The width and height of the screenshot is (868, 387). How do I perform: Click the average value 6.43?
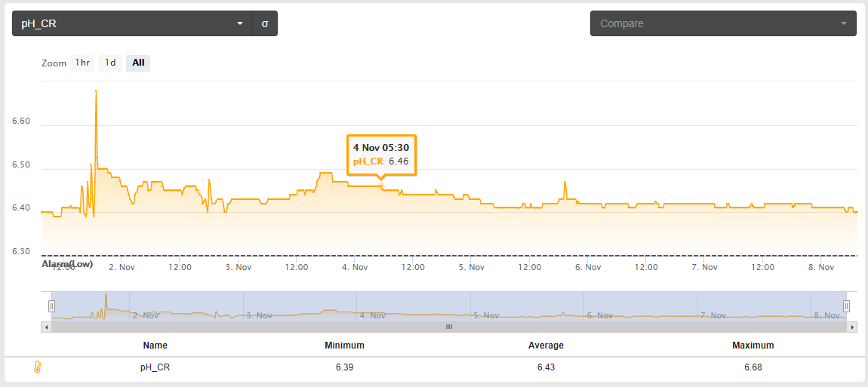tap(546, 367)
